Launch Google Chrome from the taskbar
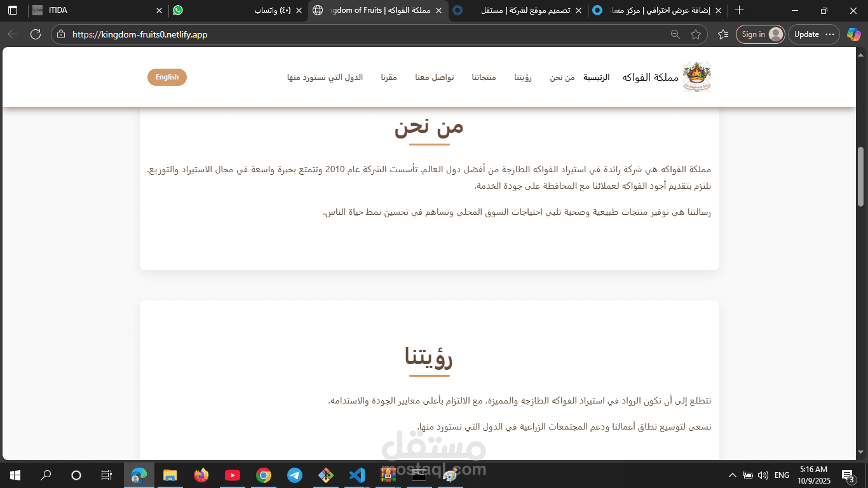 pos(264,475)
